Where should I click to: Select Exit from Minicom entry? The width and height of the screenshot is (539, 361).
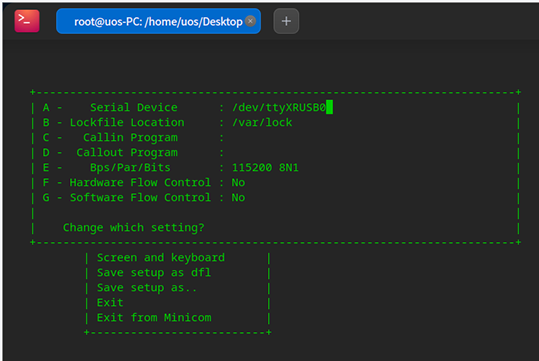pos(154,318)
